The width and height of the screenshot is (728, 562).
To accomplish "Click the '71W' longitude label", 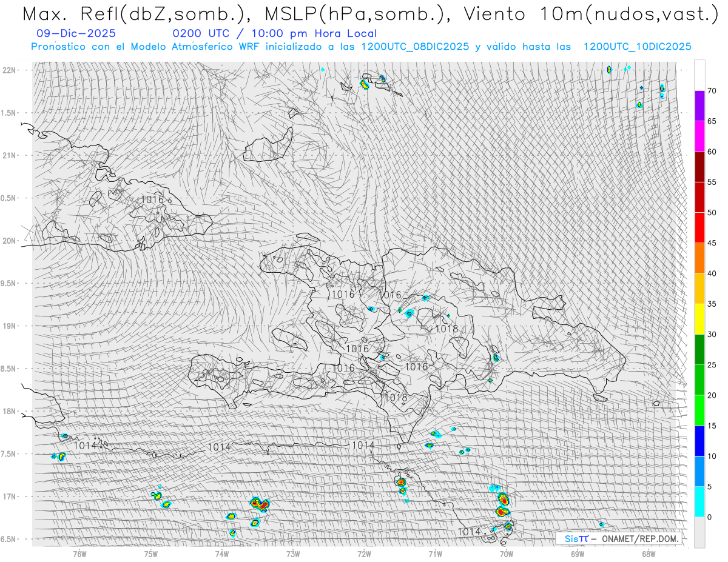I will point(435,554).
